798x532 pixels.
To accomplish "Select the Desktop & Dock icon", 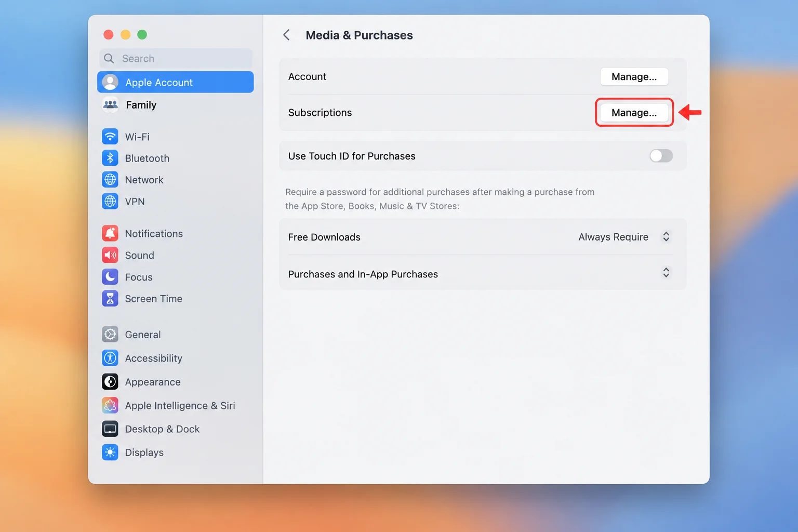I will [x=110, y=429].
